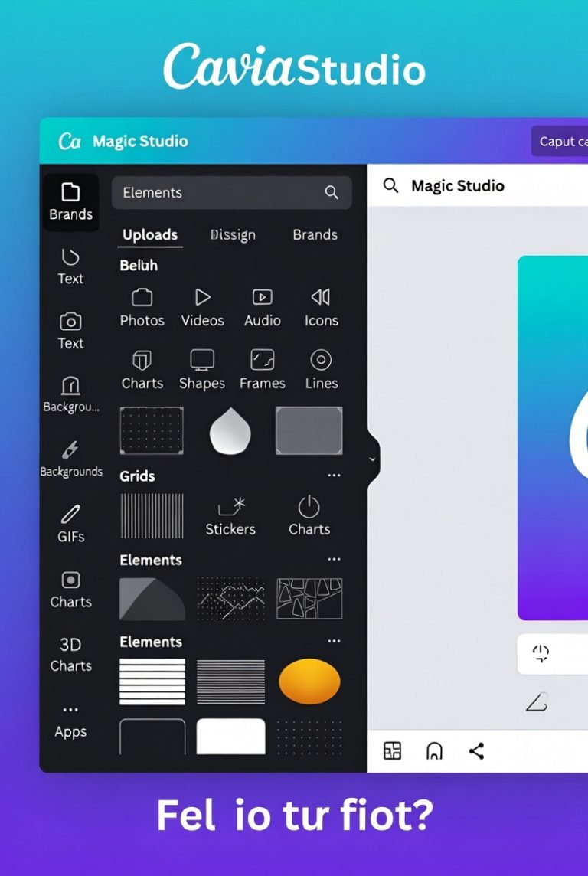The height and width of the screenshot is (876, 588).
Task: Click the Magic Studio header title
Action: tap(140, 142)
